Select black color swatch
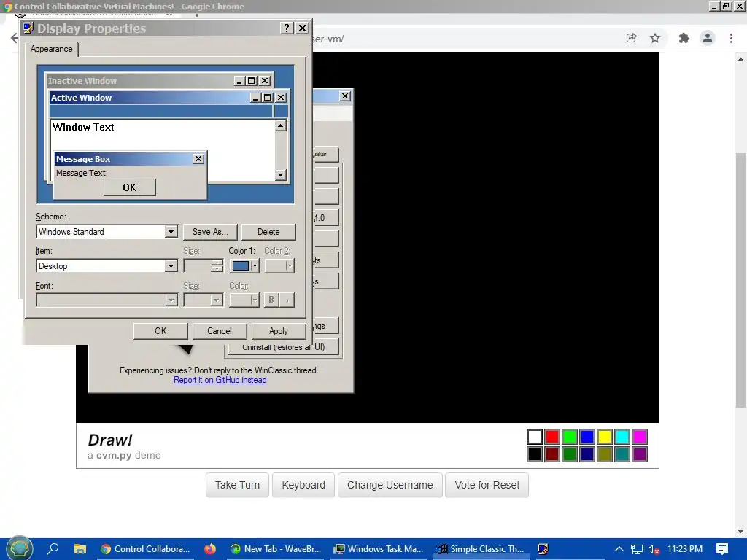Screen dimensions: 747x560 tap(535, 454)
